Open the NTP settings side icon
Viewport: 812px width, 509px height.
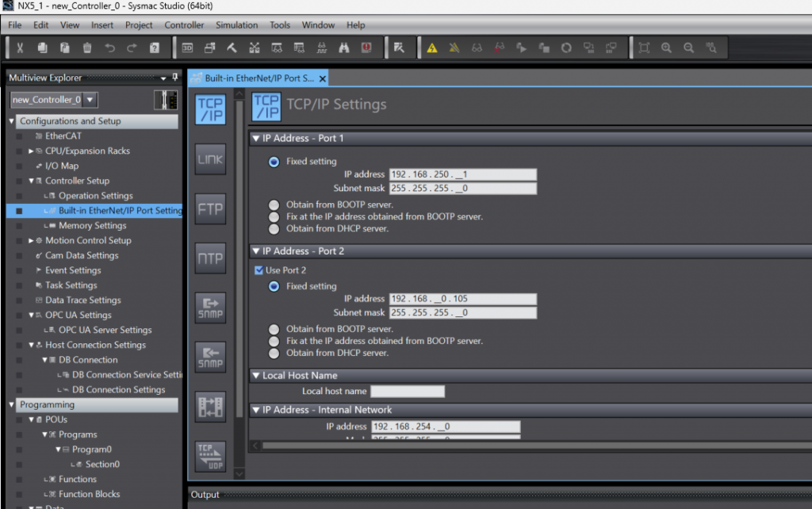pyautogui.click(x=210, y=258)
